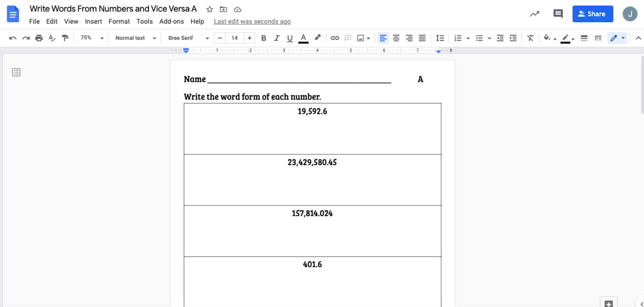Click the blue Share button
644x307 pixels.
[592, 14]
